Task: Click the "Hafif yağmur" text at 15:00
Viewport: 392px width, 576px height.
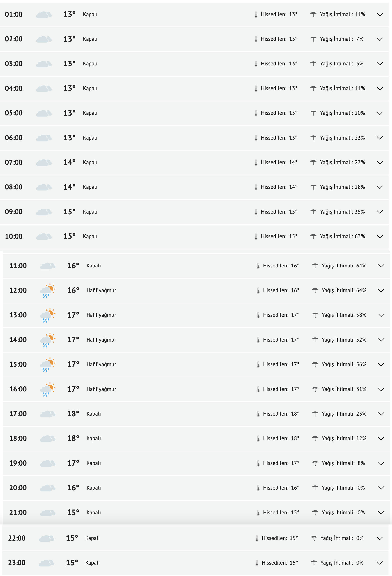Action: (x=101, y=364)
